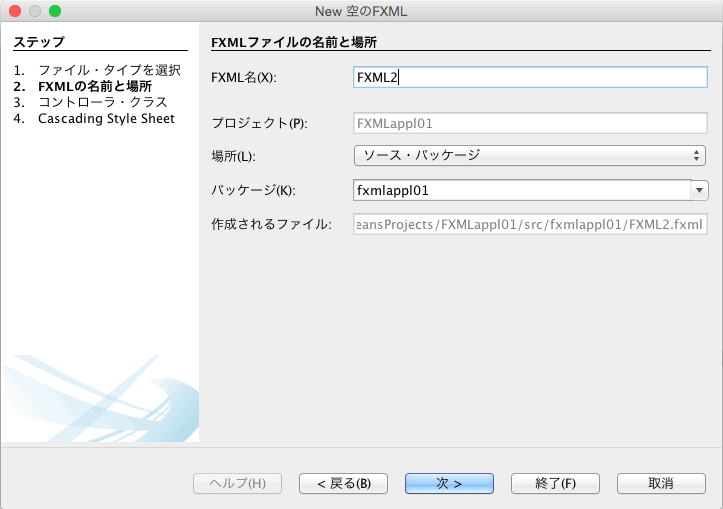Open the パッケージ combo box arrow
Viewport: 723px width, 509px height.
(x=699, y=190)
